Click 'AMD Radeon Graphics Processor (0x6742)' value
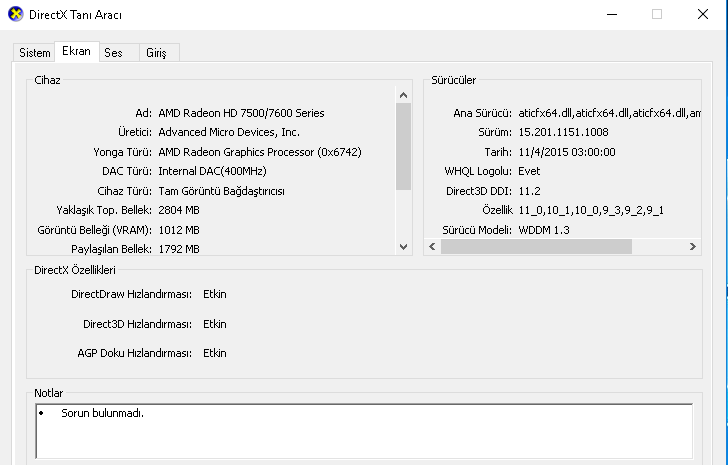 pyautogui.click(x=260, y=152)
